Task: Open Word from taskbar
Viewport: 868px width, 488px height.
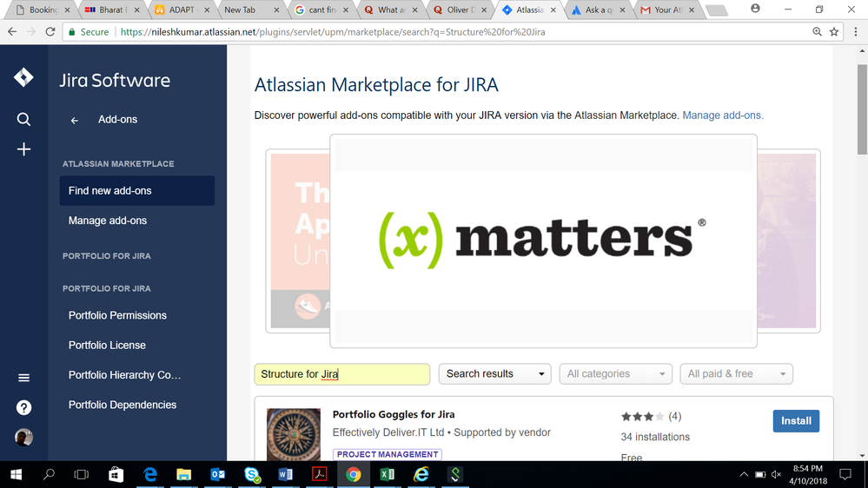Action: click(286, 475)
